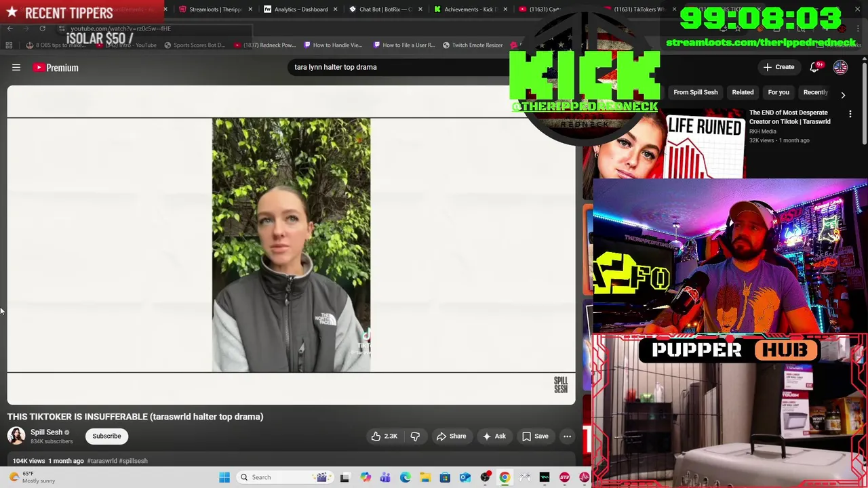The height and width of the screenshot is (488, 868).
Task: Open The END of Most Desperate Creator video
Action: pos(789,117)
